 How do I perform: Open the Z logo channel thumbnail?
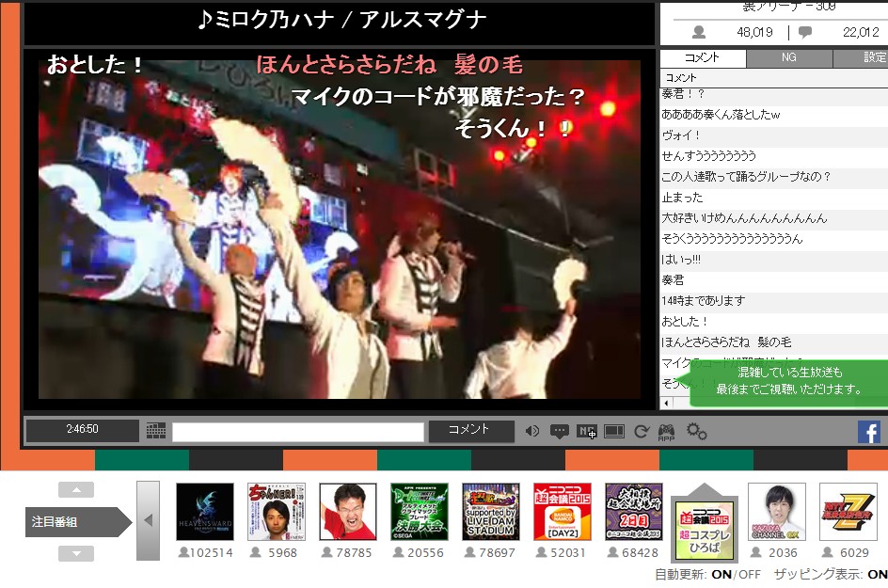pos(848,512)
